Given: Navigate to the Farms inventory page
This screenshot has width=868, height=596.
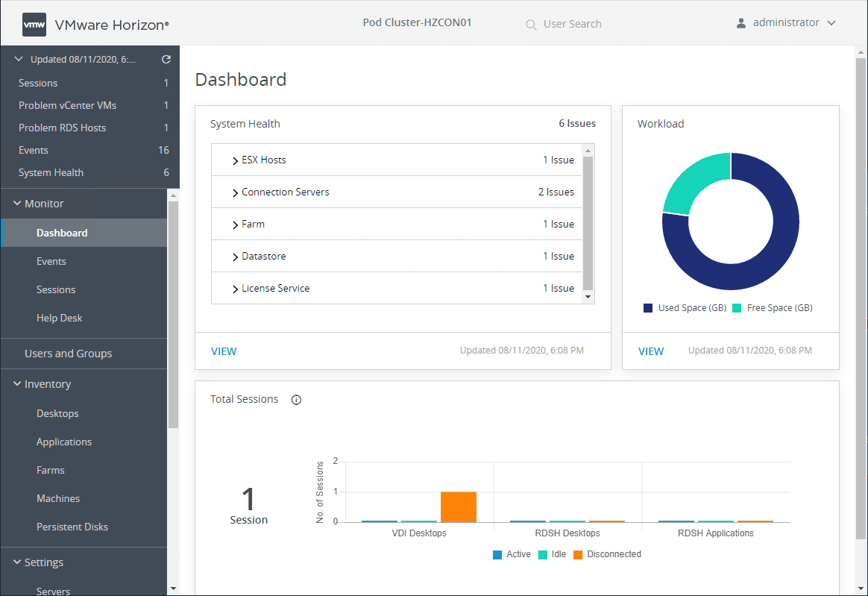Looking at the screenshot, I should pos(51,470).
